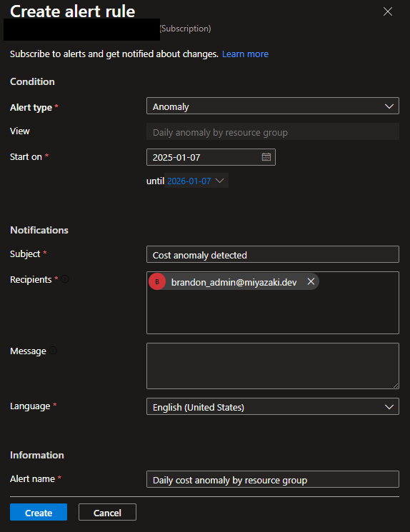Expand the until date chevron

tap(220, 181)
